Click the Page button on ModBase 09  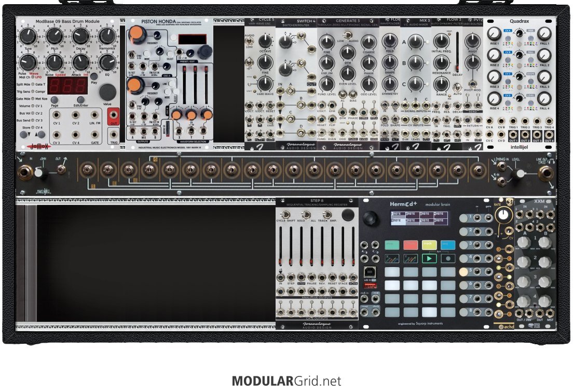click(x=54, y=100)
